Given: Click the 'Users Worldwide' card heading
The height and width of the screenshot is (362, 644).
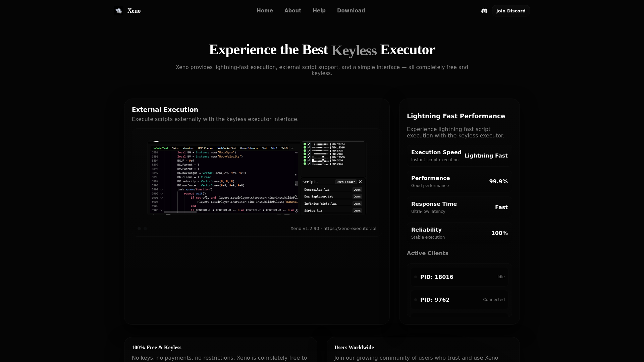Looking at the screenshot, I should tap(354, 348).
